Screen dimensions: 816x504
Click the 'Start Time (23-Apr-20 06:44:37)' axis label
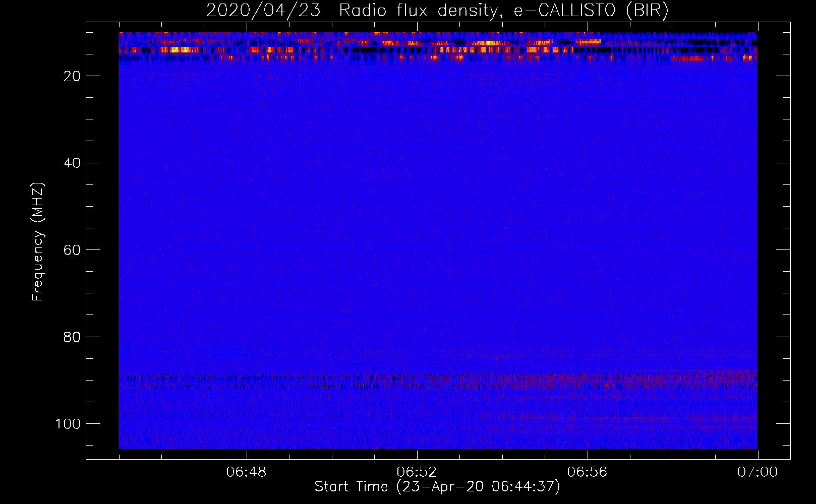tap(437, 487)
